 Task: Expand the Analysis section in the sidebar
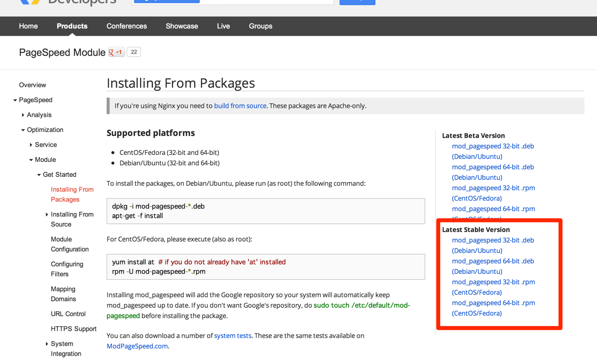(23, 115)
